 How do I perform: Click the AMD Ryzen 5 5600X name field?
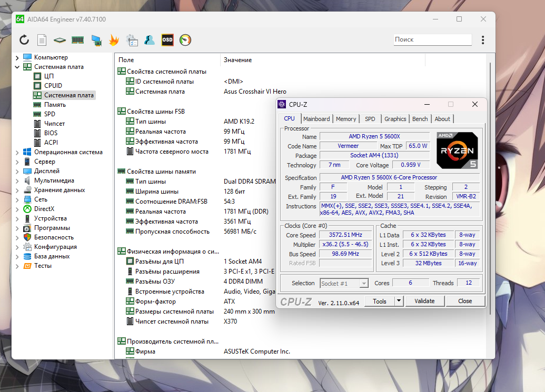click(374, 136)
